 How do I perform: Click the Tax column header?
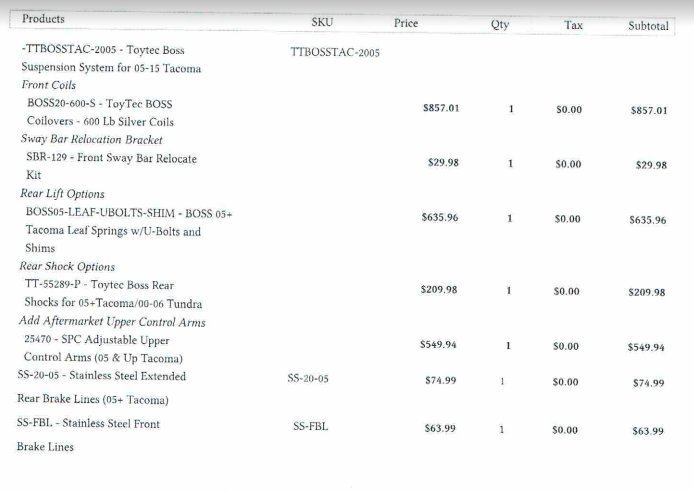573,25
